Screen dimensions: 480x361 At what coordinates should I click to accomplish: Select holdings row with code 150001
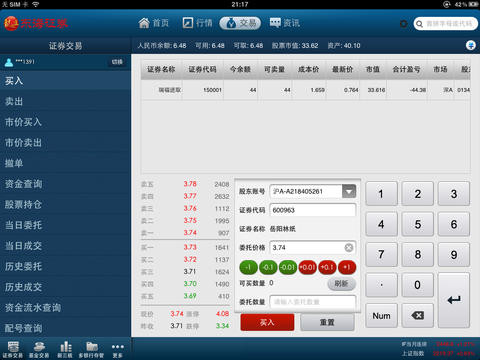[305, 90]
